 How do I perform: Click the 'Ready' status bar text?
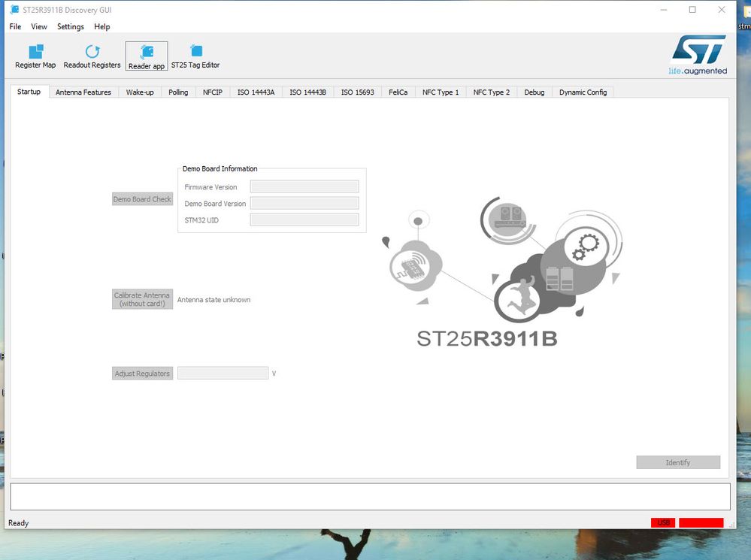click(x=19, y=523)
